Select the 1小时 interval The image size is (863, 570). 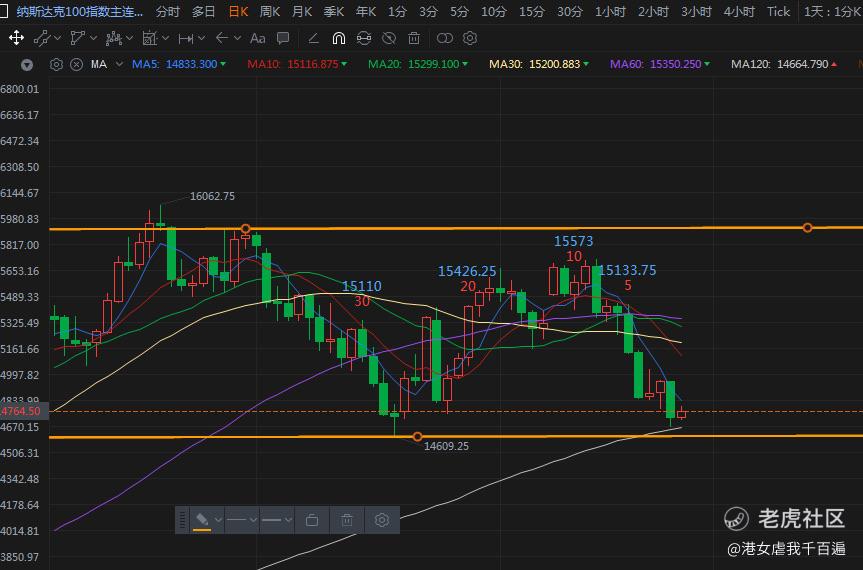610,12
